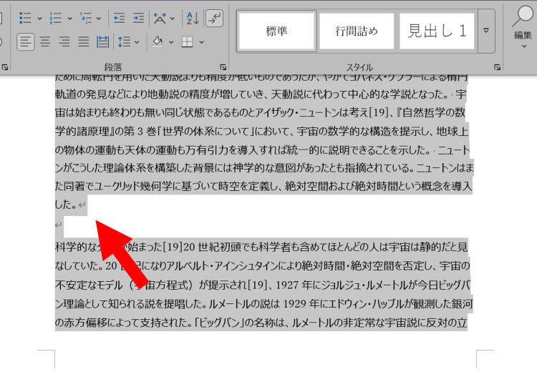Toggle show/hide paragraph marks
Viewport: 537px width, 392px height.
tap(214, 18)
